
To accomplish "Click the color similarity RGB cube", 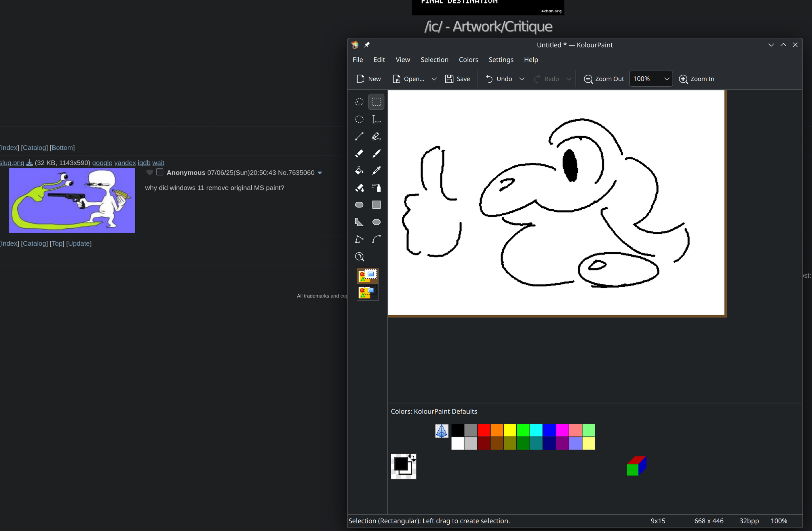I will click(x=637, y=466).
